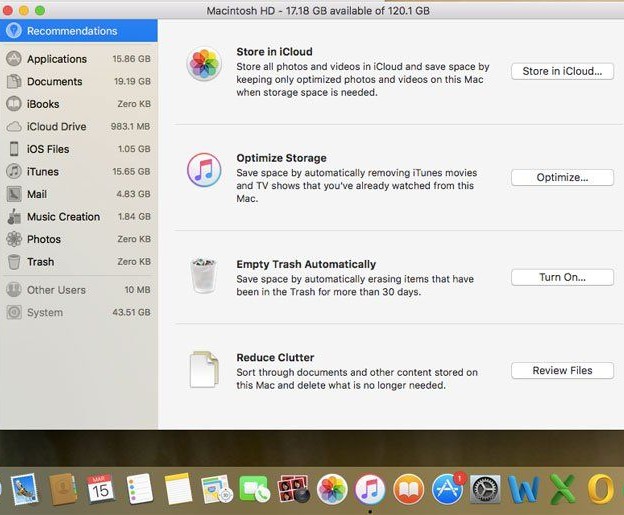The height and width of the screenshot is (515, 624).
Task: Select the iOS Files label
Action: (x=48, y=149)
